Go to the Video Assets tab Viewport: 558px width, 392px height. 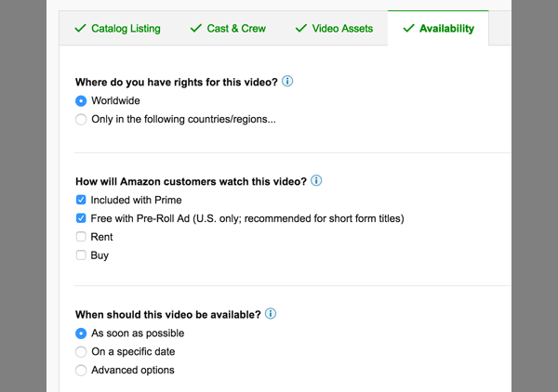click(x=334, y=29)
